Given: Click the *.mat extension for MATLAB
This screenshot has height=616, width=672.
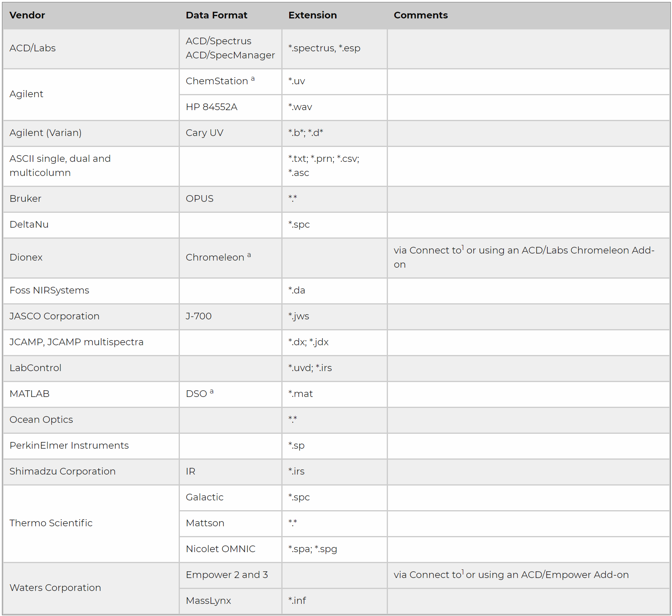Looking at the screenshot, I should click(301, 394).
